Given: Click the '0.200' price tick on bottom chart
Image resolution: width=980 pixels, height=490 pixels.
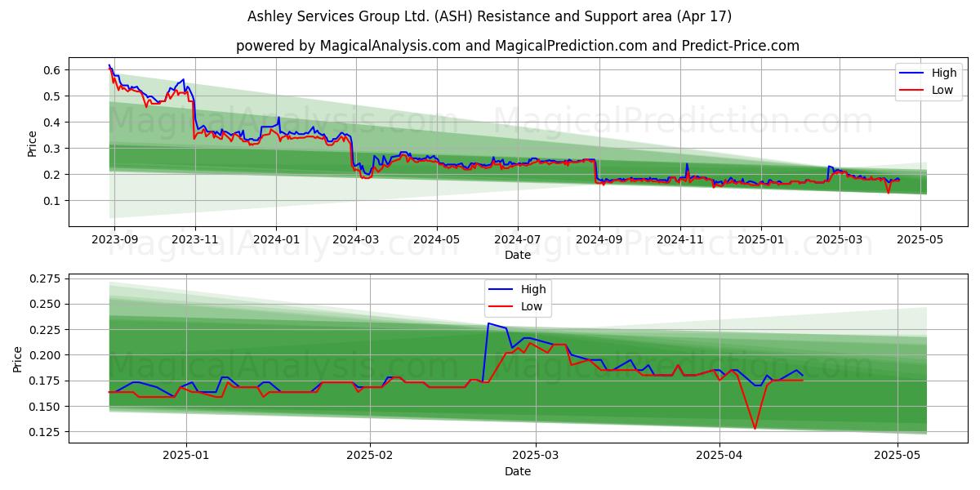Looking at the screenshot, I should click(x=45, y=355).
